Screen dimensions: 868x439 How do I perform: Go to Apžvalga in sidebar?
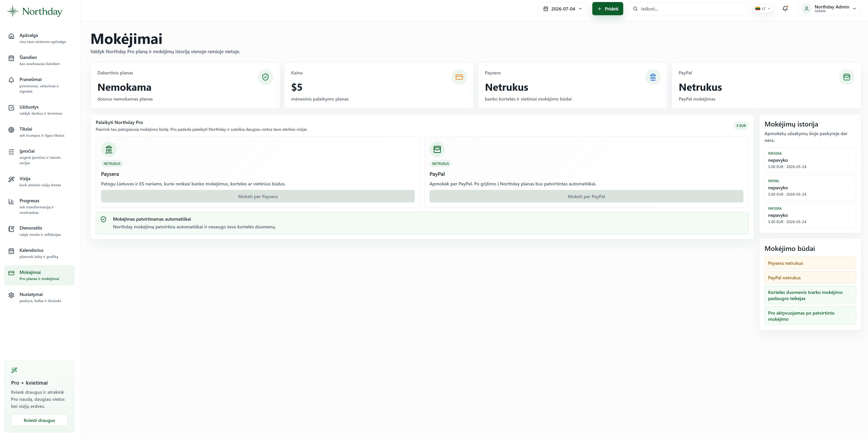pyautogui.click(x=39, y=38)
